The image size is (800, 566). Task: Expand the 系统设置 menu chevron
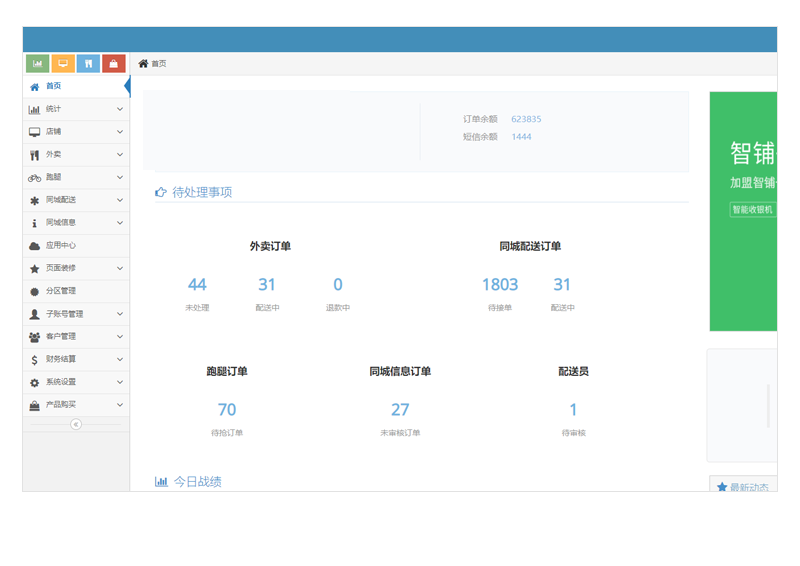[x=119, y=382]
